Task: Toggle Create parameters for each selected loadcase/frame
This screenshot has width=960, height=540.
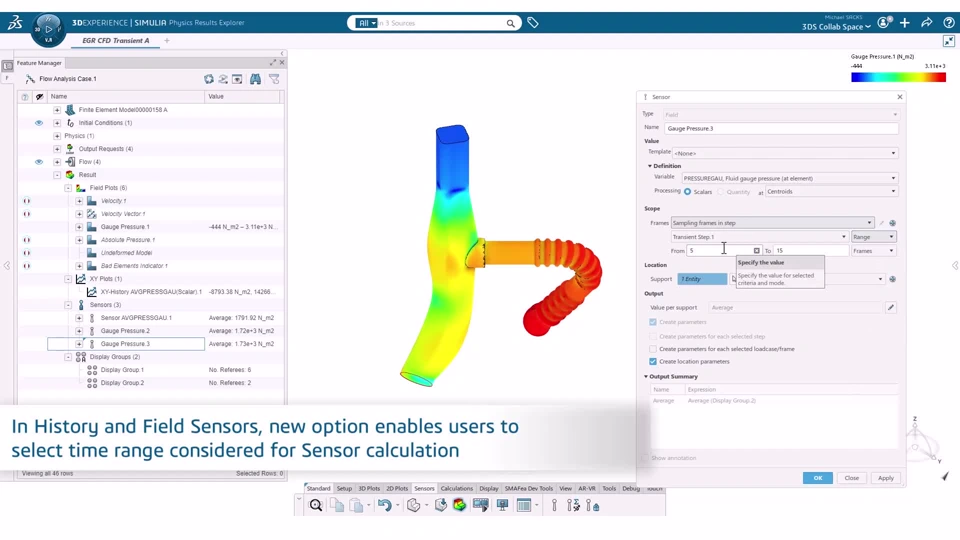Action: click(653, 349)
